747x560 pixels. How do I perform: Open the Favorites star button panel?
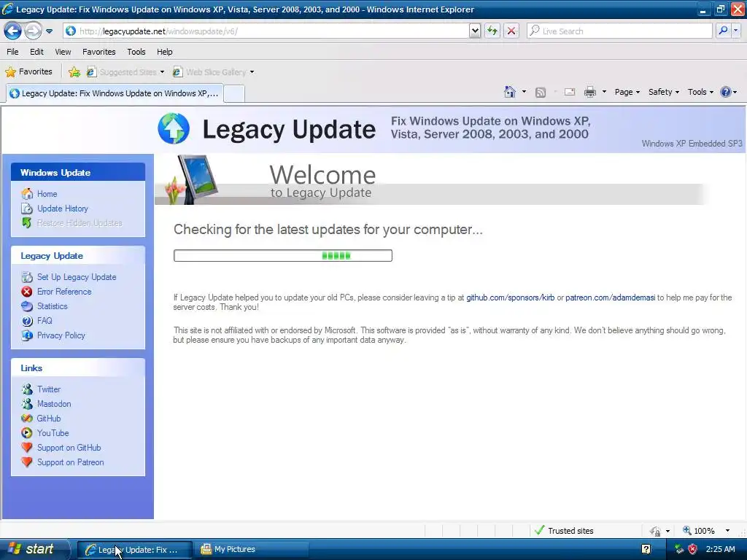coord(28,72)
